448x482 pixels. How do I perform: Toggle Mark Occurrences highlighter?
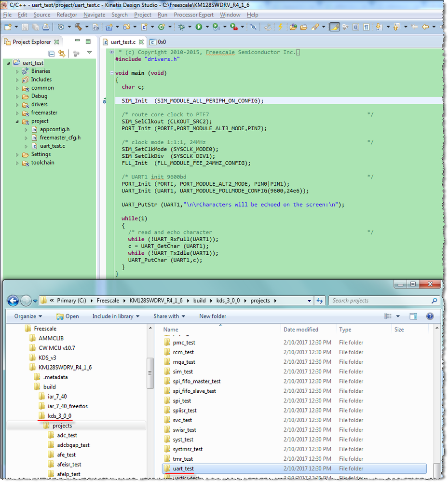335,27
